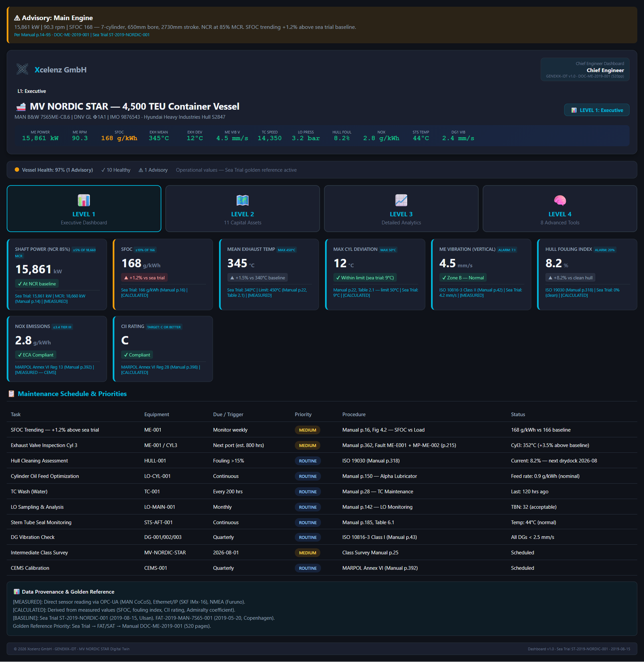Click the 10 Healthy status indicator
This screenshot has height=662, width=644.
coord(116,170)
